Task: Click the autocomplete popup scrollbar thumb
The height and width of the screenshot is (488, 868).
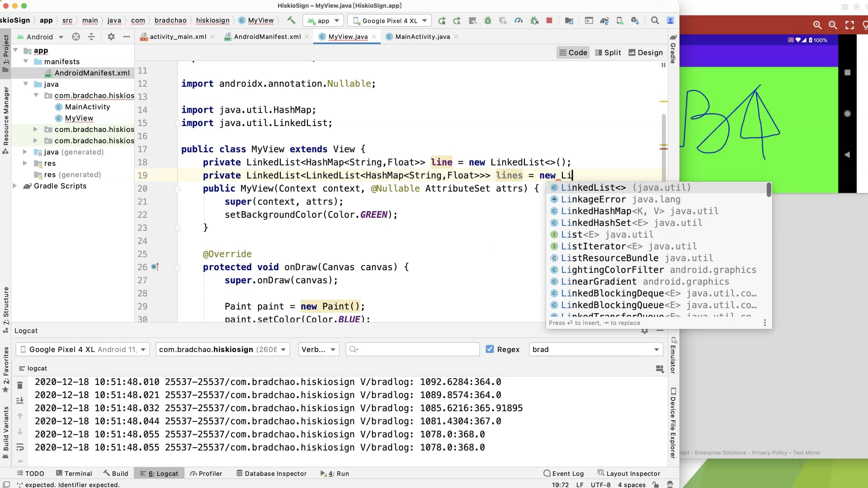Action: (x=769, y=190)
